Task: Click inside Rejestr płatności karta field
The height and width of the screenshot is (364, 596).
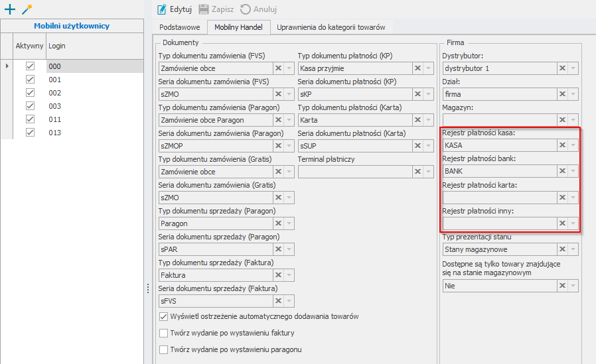Action: 498,198
